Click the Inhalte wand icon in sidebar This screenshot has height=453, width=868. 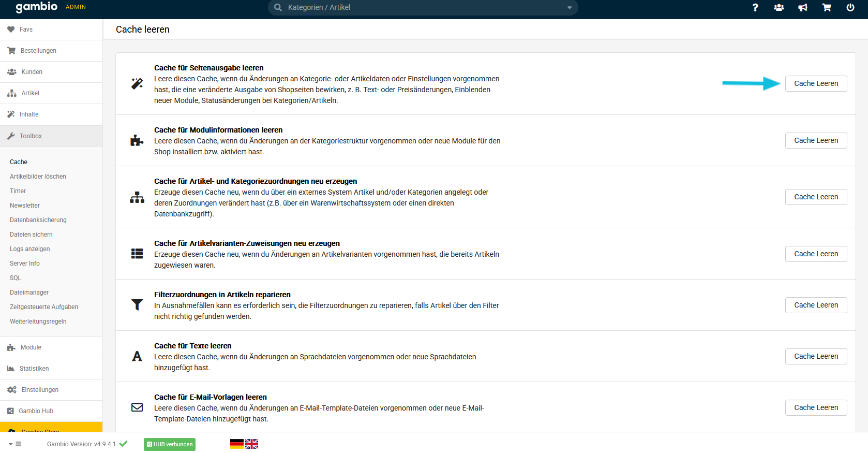[x=11, y=114]
